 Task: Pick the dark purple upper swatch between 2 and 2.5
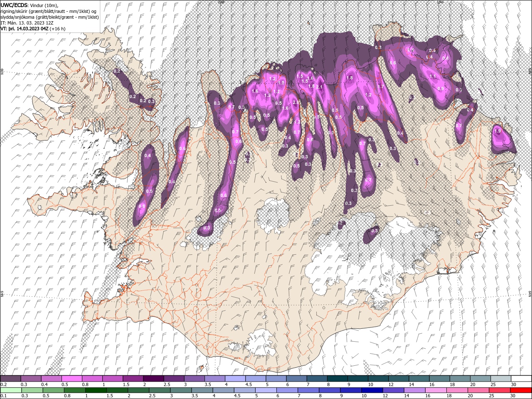tap(153, 379)
